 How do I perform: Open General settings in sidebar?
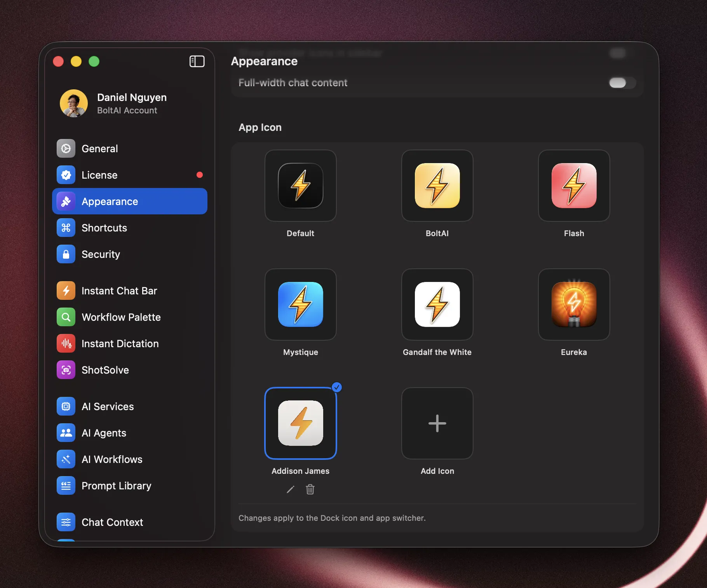coord(100,148)
